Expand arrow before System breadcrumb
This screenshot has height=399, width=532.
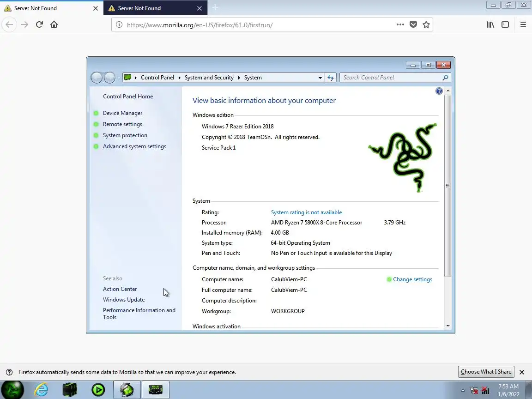point(239,78)
